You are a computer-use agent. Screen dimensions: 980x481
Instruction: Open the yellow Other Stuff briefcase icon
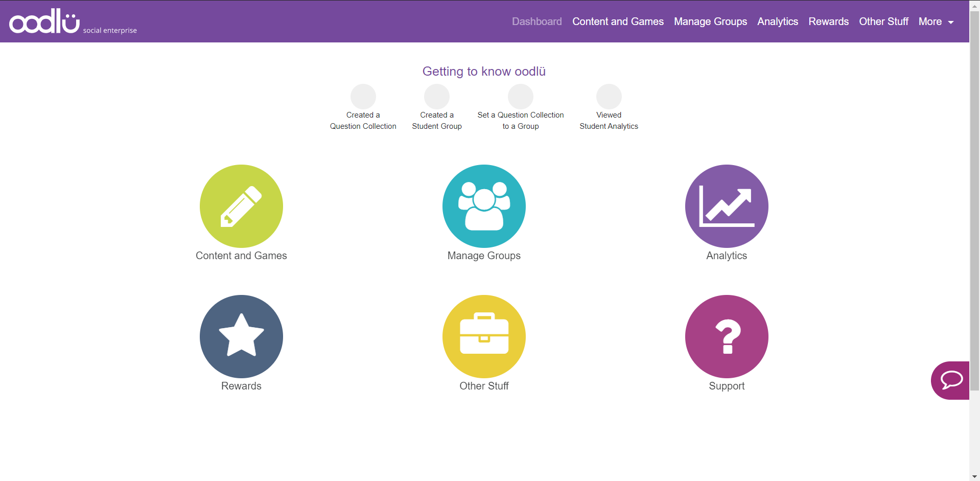[x=484, y=336]
